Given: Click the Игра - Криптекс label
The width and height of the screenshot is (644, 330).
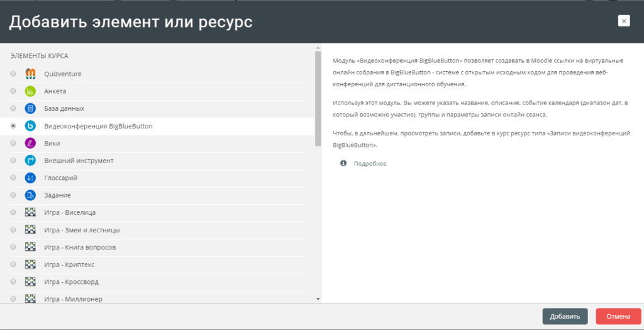Looking at the screenshot, I should tap(69, 265).
